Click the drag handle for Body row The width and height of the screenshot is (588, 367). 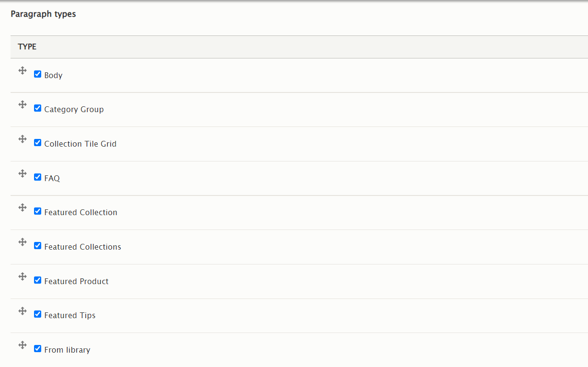22,70
